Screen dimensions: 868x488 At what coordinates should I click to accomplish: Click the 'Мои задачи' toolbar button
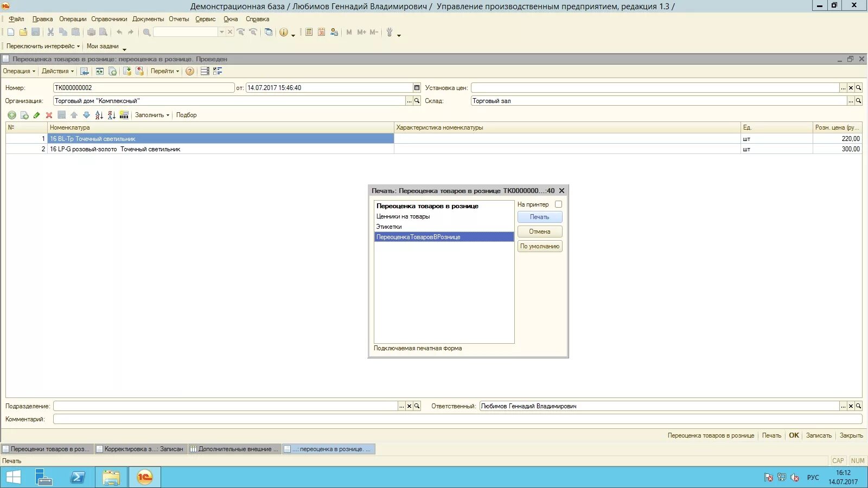click(103, 46)
